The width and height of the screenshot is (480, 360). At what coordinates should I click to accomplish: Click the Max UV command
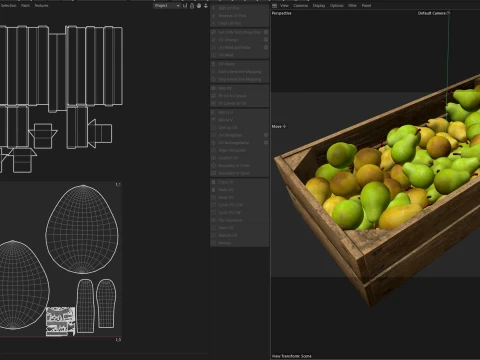(x=239, y=88)
